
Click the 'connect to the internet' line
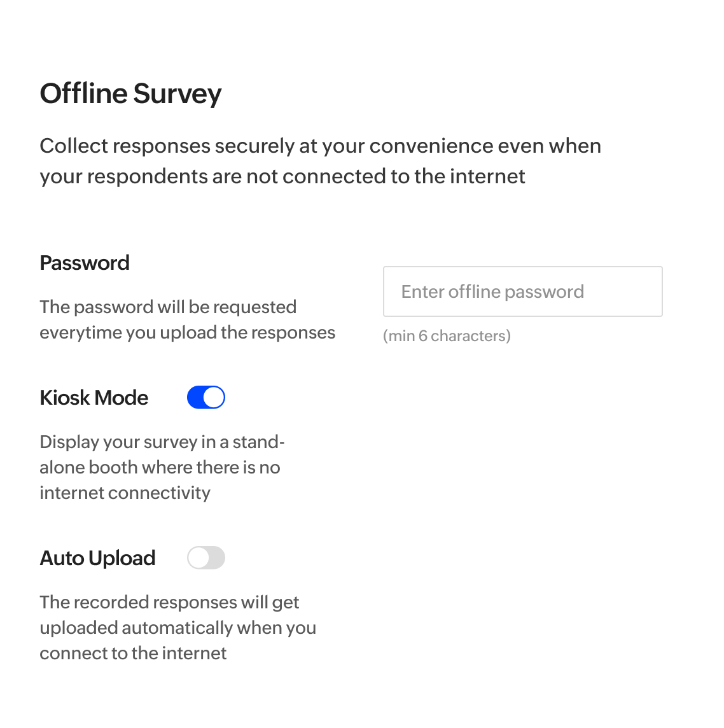(x=133, y=653)
